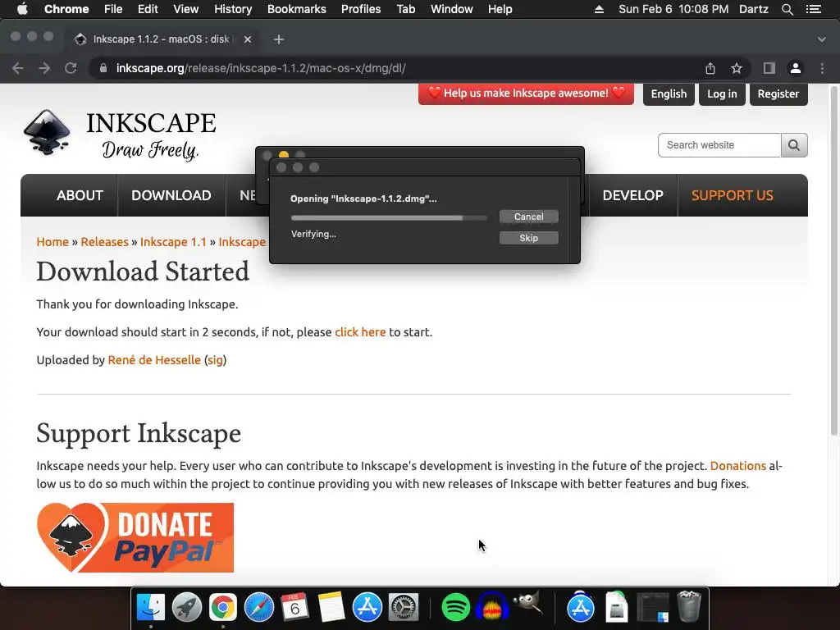The width and height of the screenshot is (840, 630).
Task: Bookmark this page with the star icon
Action: tap(737, 68)
